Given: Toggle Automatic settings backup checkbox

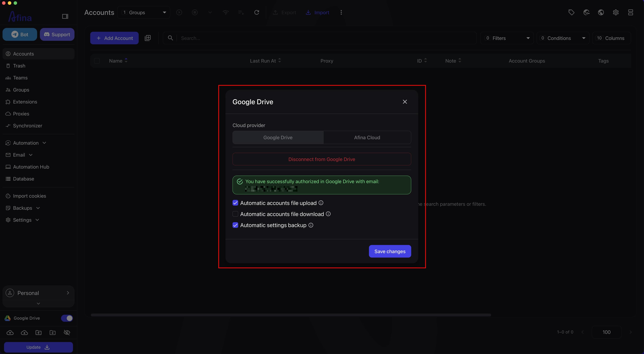Looking at the screenshot, I should tap(235, 225).
